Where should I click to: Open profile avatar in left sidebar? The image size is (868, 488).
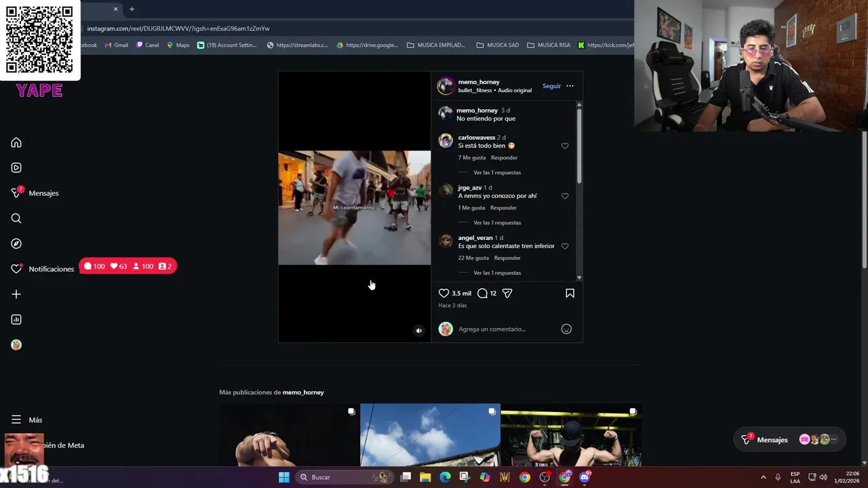point(16,345)
